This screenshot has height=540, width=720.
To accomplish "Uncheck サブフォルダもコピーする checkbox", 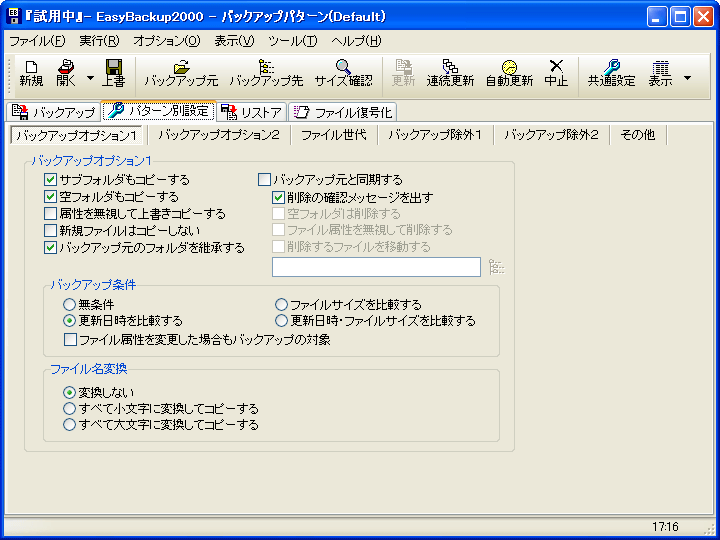I will click(x=50, y=180).
